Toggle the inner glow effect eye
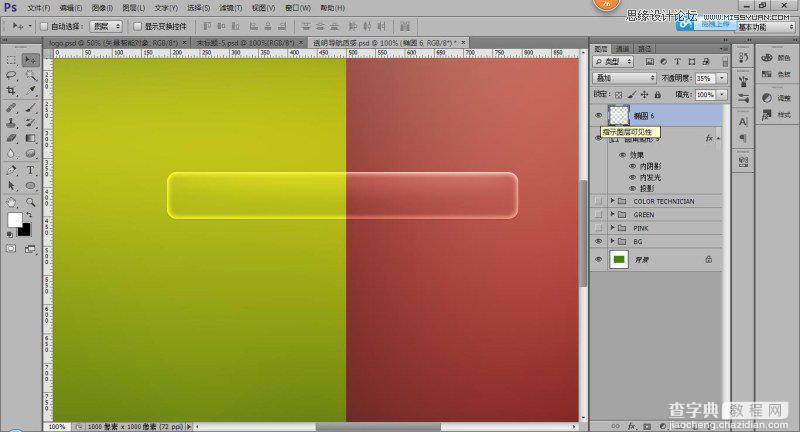The height and width of the screenshot is (432, 800). tap(633, 177)
